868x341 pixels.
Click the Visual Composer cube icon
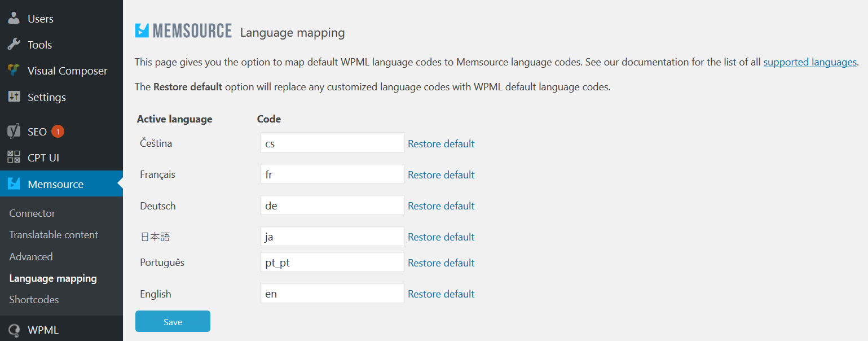tap(14, 70)
